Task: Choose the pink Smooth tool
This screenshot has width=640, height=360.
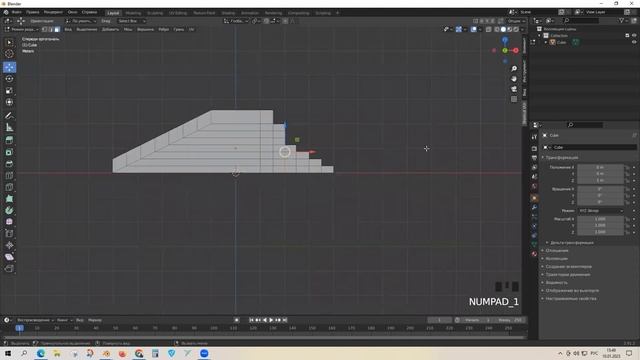Action: tap(9, 222)
